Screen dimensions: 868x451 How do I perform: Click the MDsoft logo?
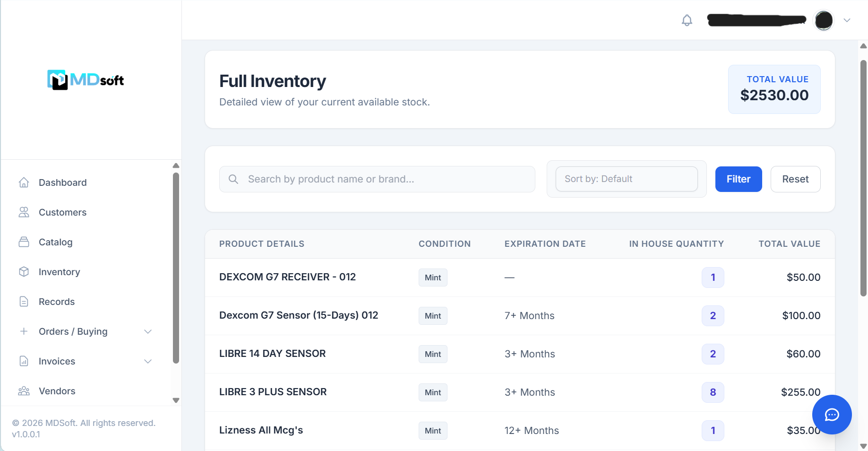[86, 80]
